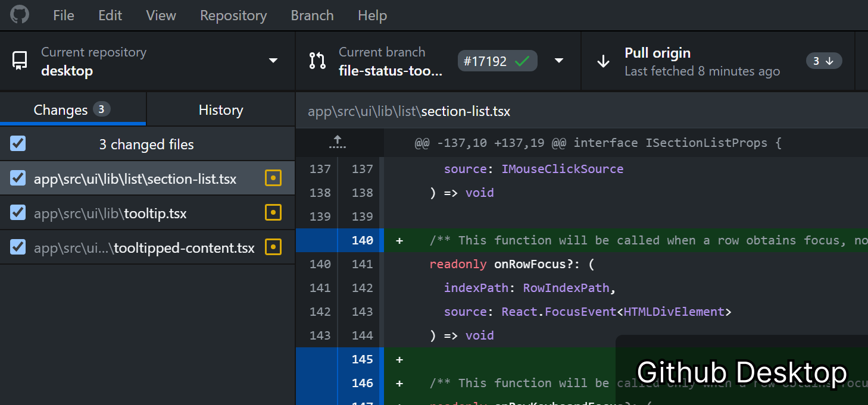The height and width of the screenshot is (405, 868).
Task: Uncheck the tooltipped-content.tsx file checkbox
Action: [x=18, y=247]
